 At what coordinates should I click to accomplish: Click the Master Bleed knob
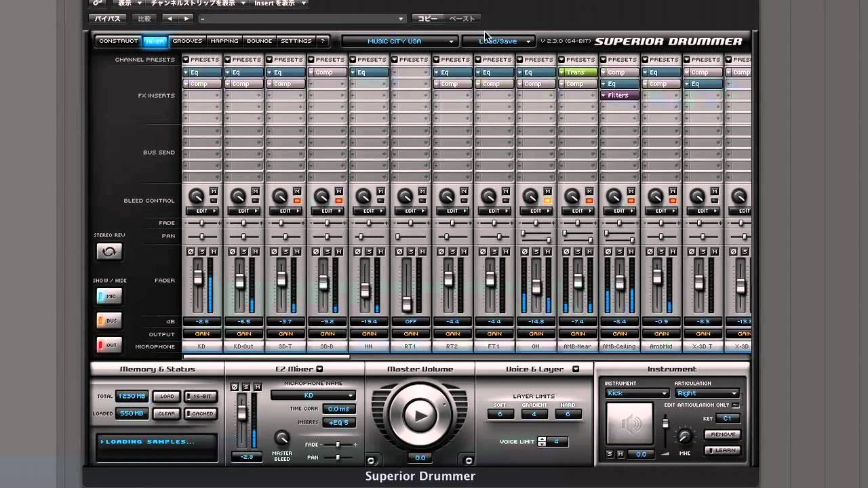click(x=282, y=438)
